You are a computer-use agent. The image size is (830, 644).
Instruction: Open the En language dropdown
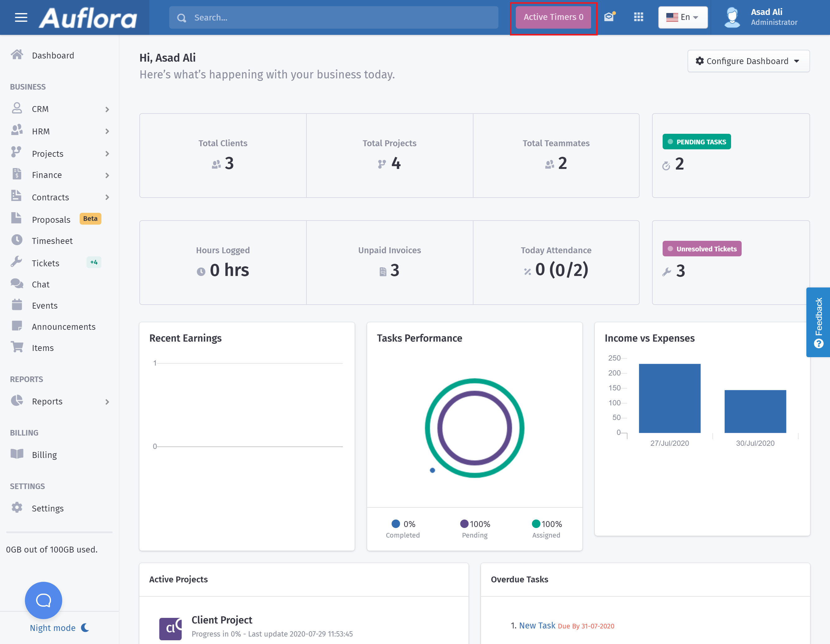click(x=683, y=17)
